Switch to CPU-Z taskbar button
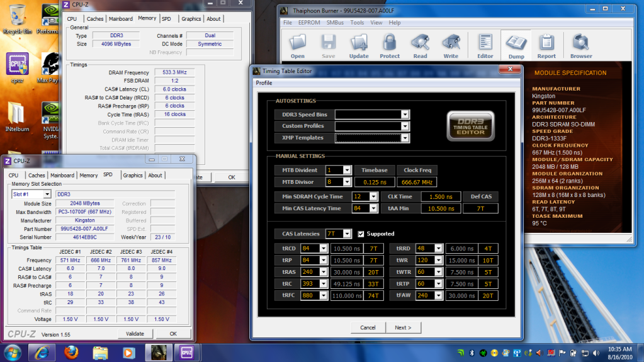644x362 pixels. click(187, 353)
